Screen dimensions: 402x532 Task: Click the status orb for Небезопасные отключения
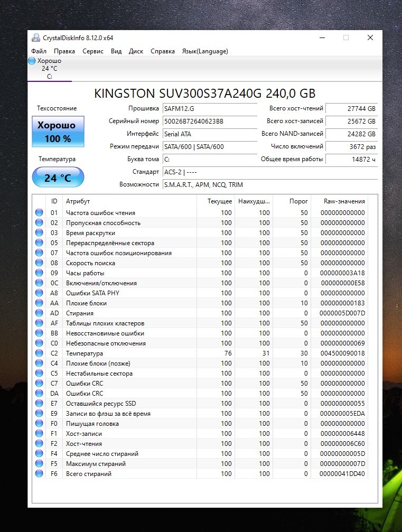pos(39,343)
